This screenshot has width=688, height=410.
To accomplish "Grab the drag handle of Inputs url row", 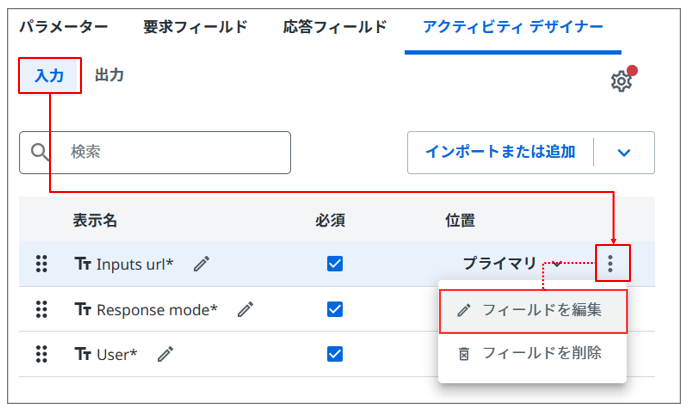I will [41, 264].
